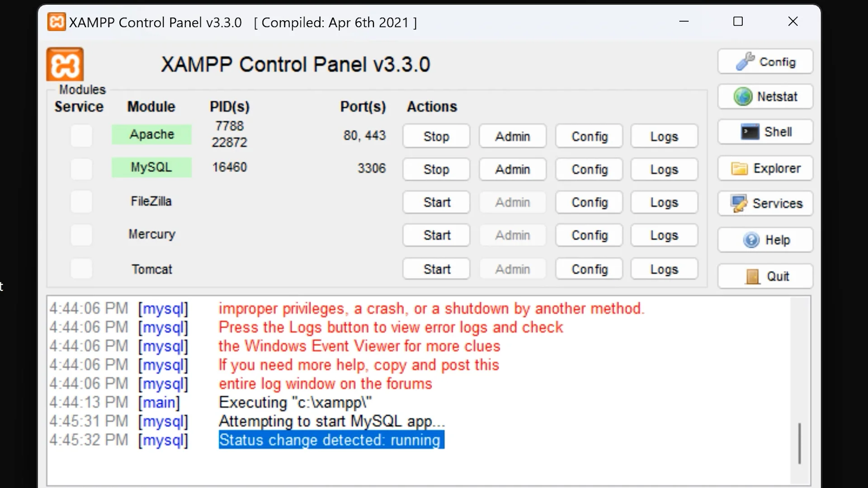Start the FileZilla module
The height and width of the screenshot is (488, 868).
[436, 202]
